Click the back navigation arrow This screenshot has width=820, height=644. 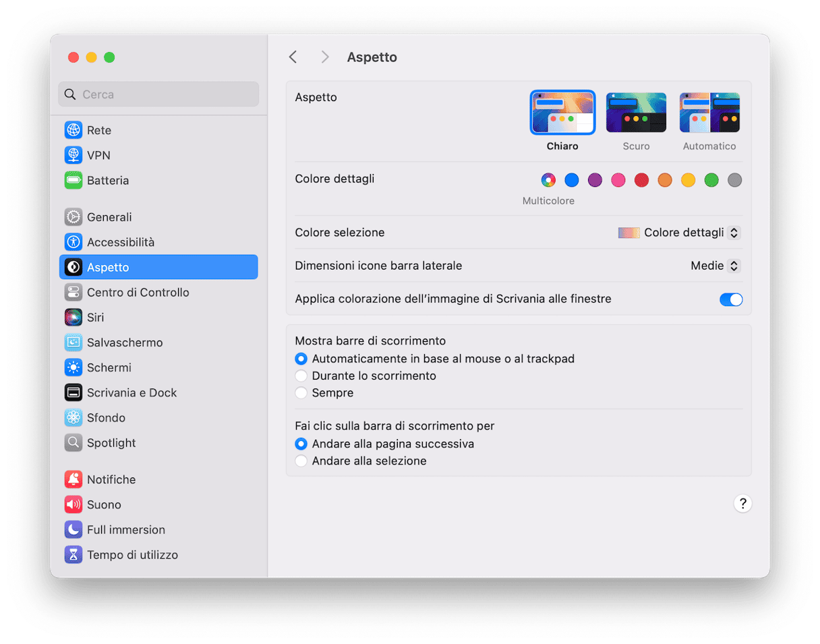pyautogui.click(x=293, y=57)
